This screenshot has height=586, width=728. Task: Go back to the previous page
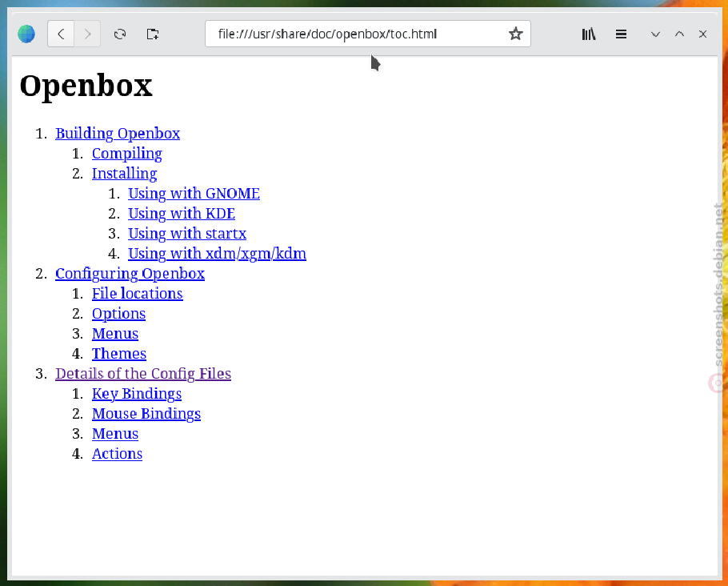[x=61, y=34]
